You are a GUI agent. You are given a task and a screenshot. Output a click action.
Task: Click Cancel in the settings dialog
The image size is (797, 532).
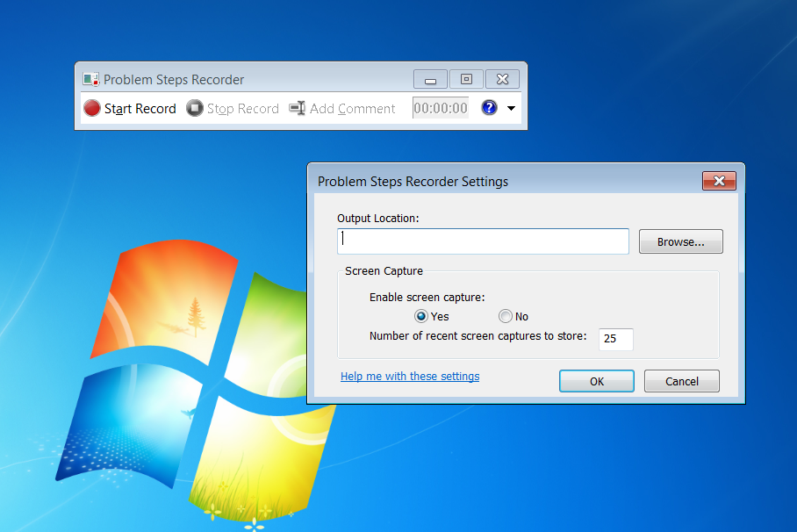click(x=682, y=382)
